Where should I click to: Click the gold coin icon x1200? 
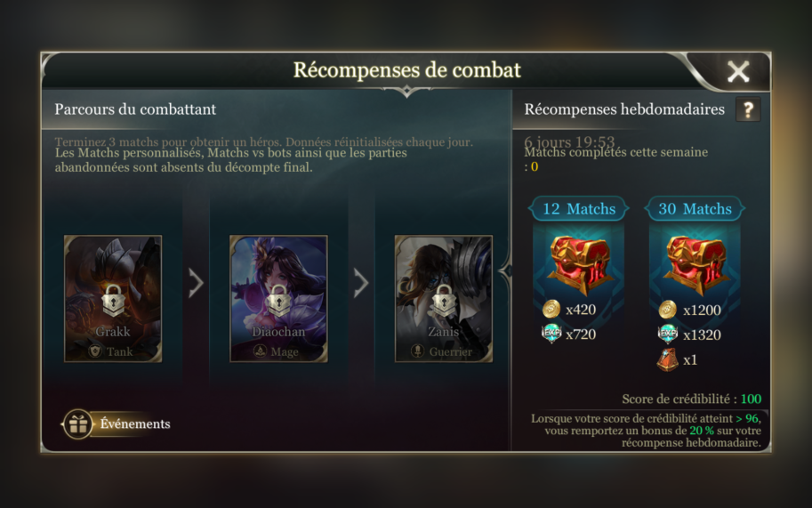pyautogui.click(x=668, y=310)
